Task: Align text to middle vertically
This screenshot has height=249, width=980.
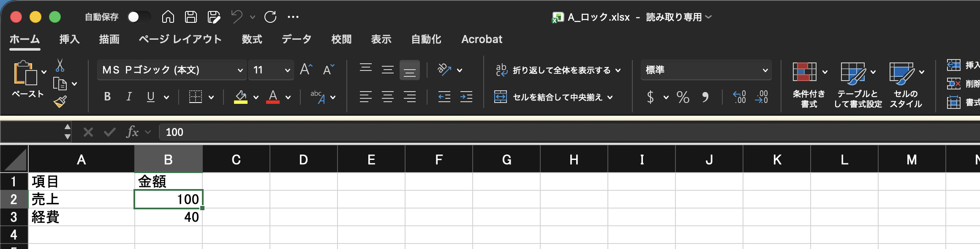Action: pyautogui.click(x=388, y=70)
